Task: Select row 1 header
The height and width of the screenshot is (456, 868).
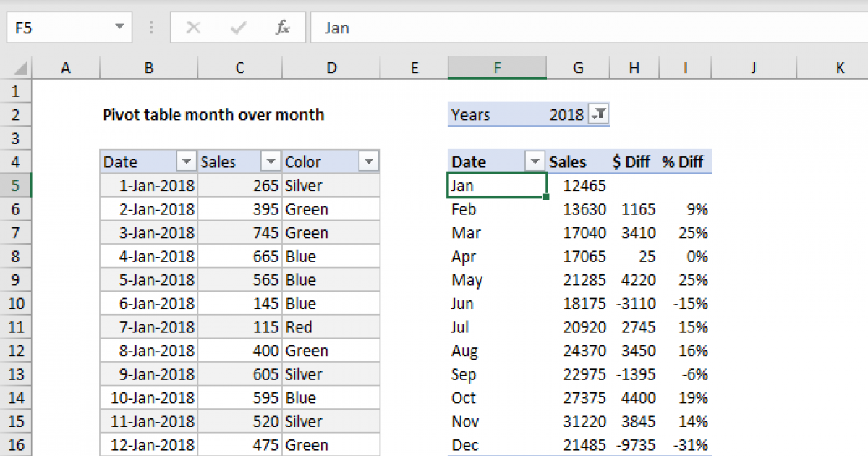Action: [17, 91]
